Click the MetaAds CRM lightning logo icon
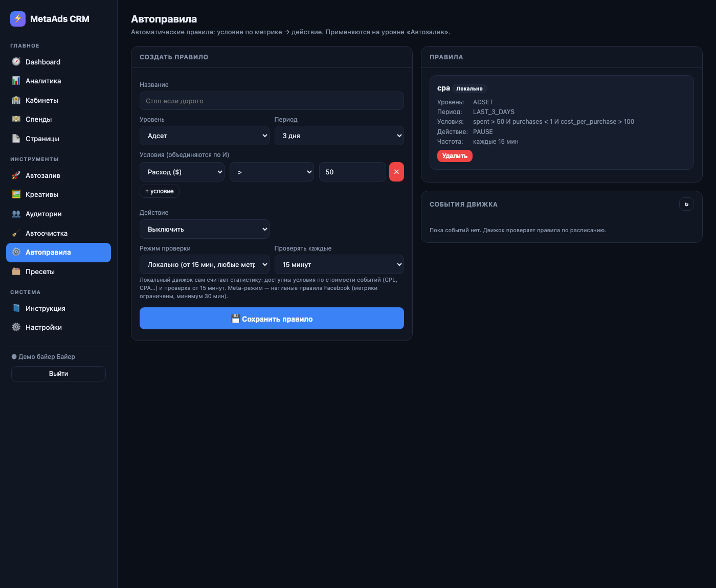The image size is (716, 588). [x=18, y=19]
